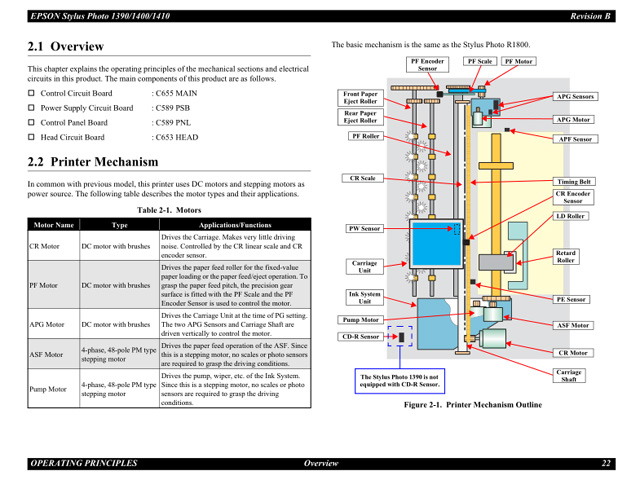This screenshot has width=640, height=480.
Task: Select the Timing Belt label box
Action: pos(574,182)
